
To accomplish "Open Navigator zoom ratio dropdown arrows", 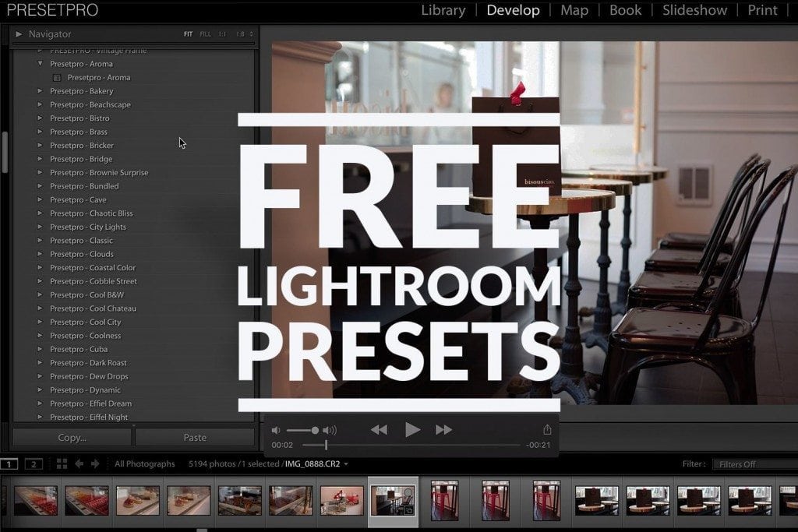I will coord(251,34).
